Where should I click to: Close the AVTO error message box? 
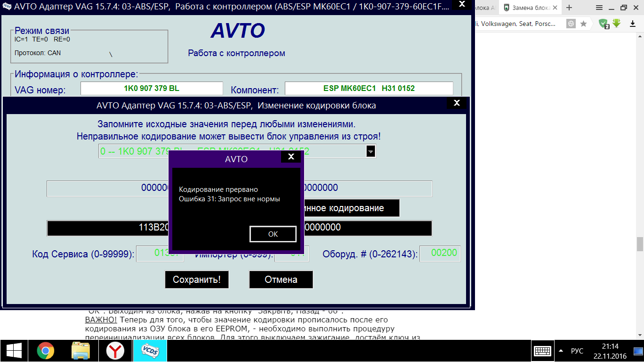click(291, 156)
